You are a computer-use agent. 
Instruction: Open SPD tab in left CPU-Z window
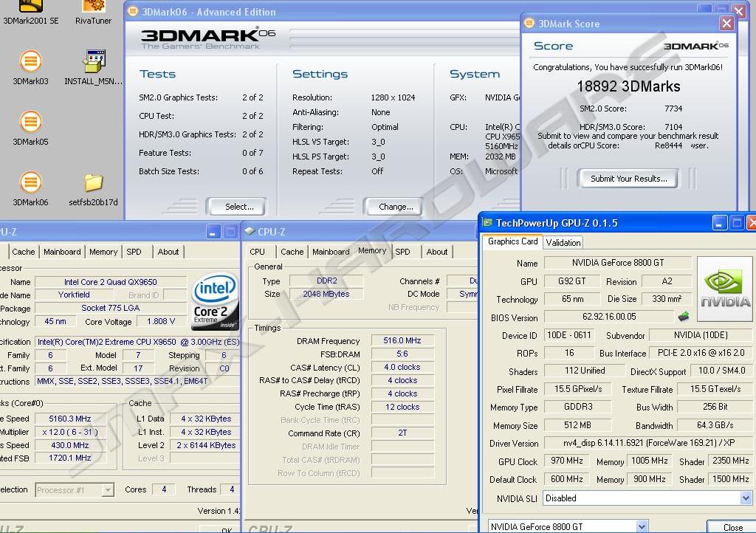(x=134, y=252)
